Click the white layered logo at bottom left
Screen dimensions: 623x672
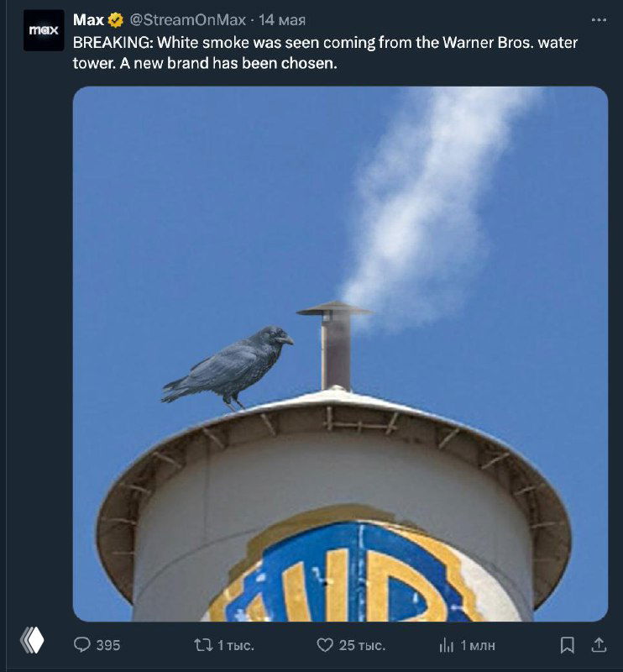click(x=31, y=641)
